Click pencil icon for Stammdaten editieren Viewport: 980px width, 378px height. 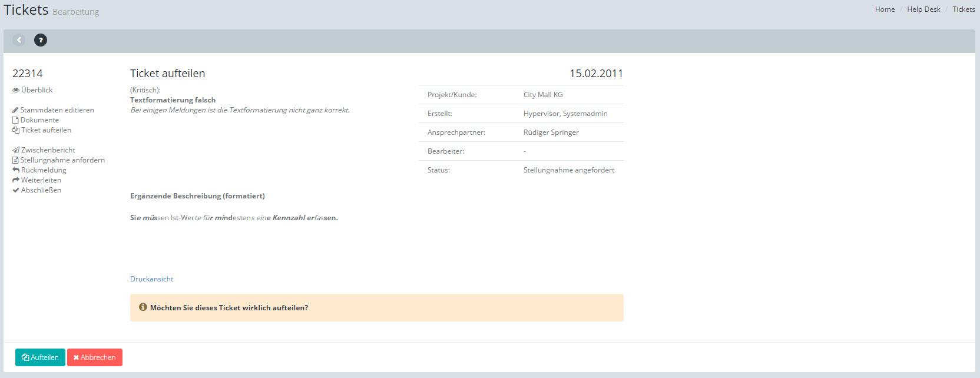(15, 110)
